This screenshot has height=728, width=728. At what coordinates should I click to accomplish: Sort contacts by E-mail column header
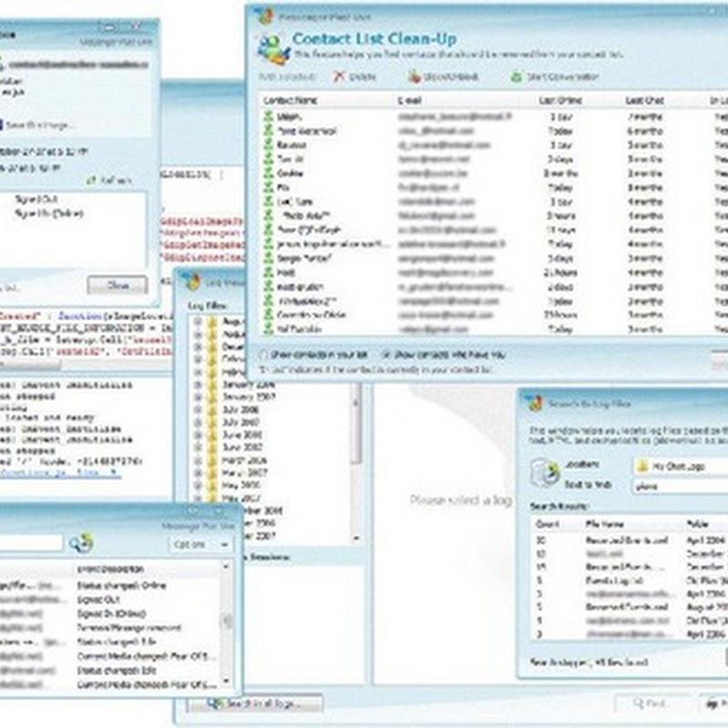pos(409,99)
